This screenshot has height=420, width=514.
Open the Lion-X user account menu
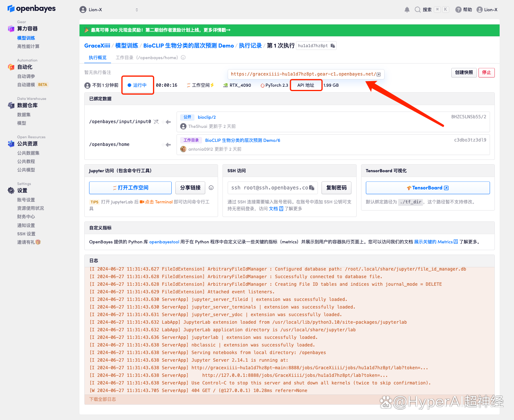[x=487, y=10]
